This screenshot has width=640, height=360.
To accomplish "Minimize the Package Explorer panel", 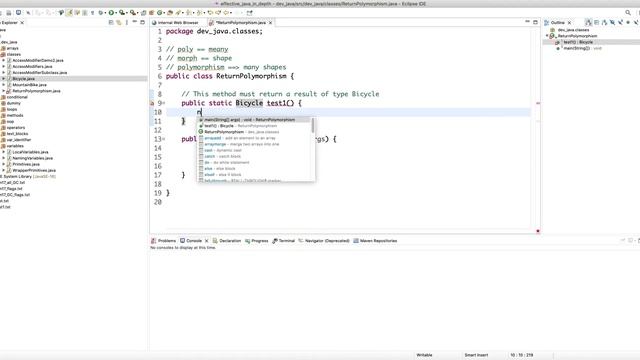I will point(134,22).
